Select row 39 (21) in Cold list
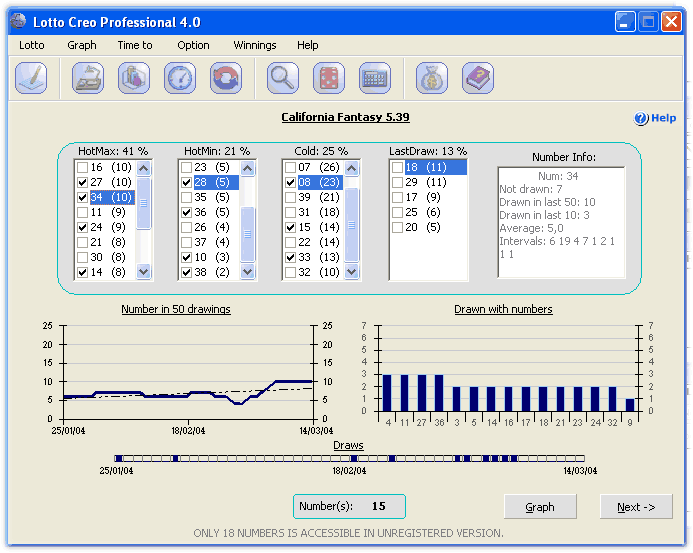 click(x=313, y=198)
